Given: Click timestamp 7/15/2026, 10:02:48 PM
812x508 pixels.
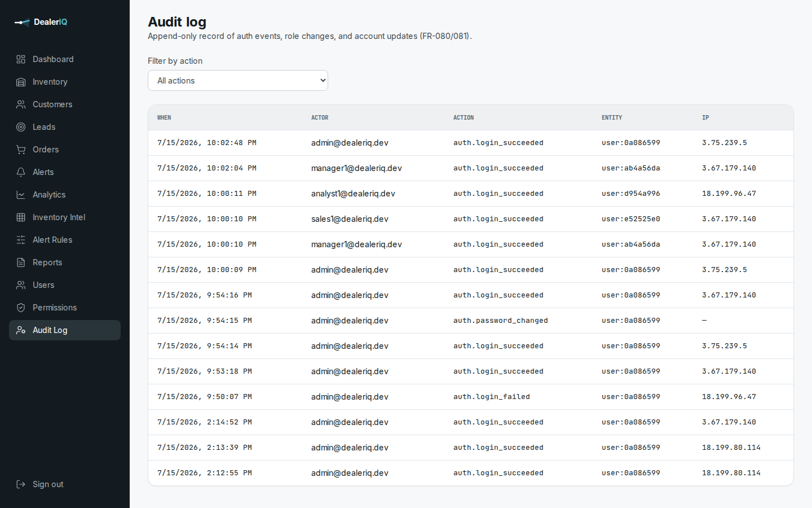Looking at the screenshot, I should coord(207,143).
